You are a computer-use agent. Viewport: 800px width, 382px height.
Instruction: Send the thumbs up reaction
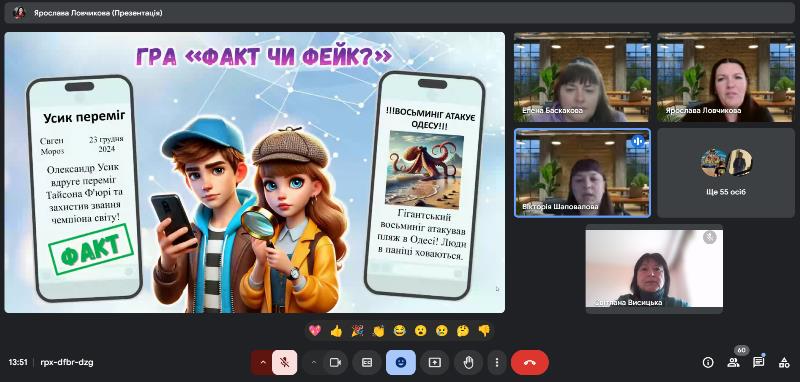pos(336,331)
